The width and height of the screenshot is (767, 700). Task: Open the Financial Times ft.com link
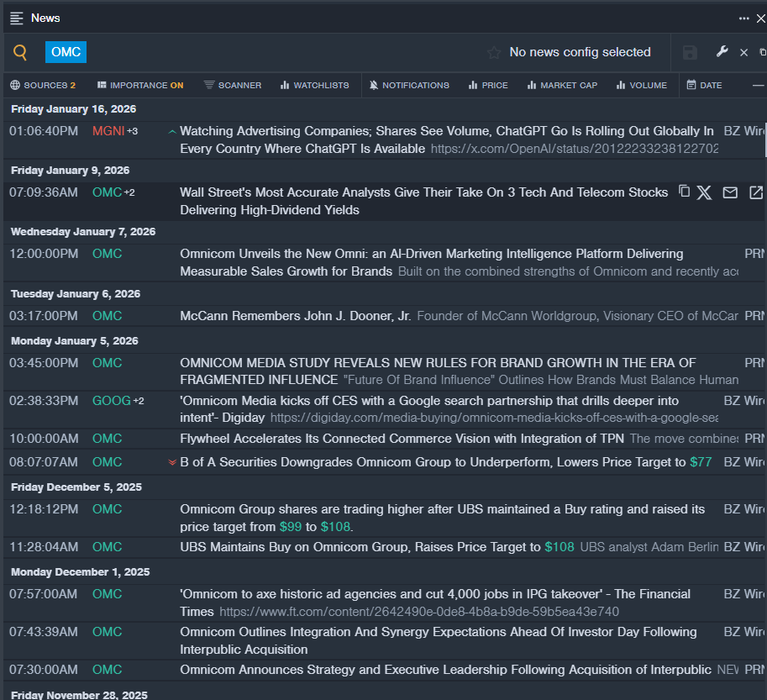tap(418, 612)
